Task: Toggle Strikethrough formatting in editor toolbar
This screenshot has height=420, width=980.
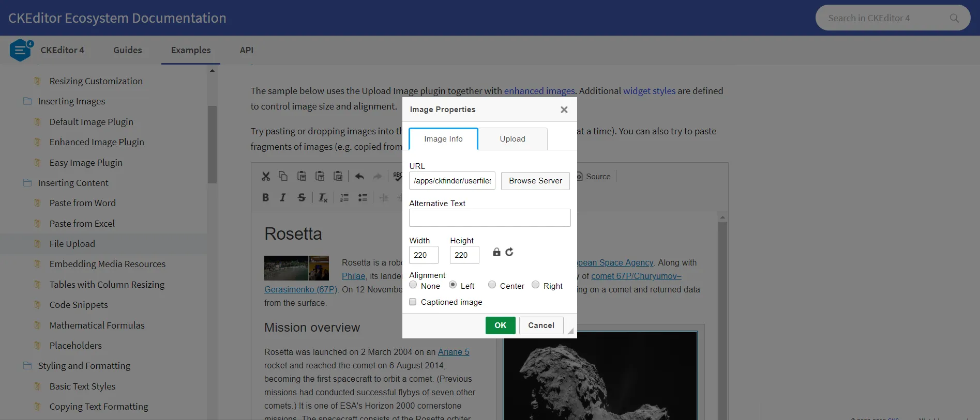Action: tap(301, 197)
